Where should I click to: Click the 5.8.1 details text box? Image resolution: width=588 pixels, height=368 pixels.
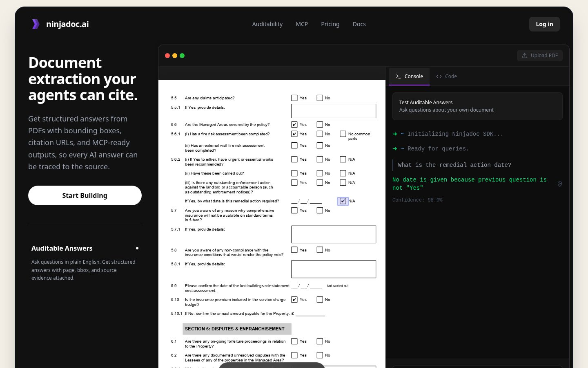coord(334,269)
